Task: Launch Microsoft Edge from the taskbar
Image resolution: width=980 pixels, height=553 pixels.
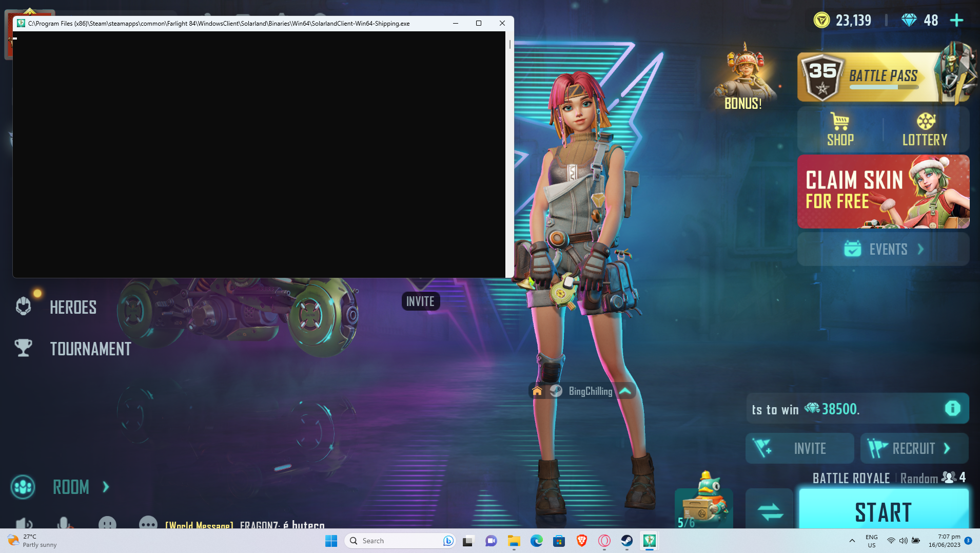Action: tap(537, 541)
